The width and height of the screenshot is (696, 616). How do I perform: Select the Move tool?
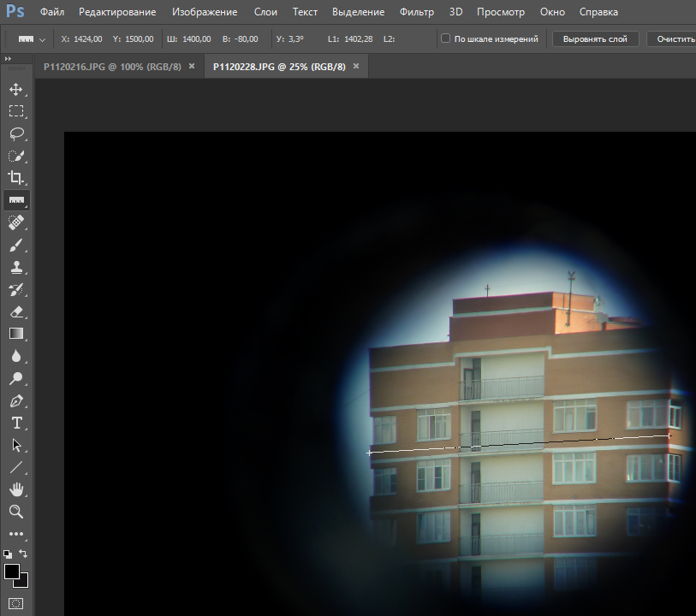(x=16, y=89)
